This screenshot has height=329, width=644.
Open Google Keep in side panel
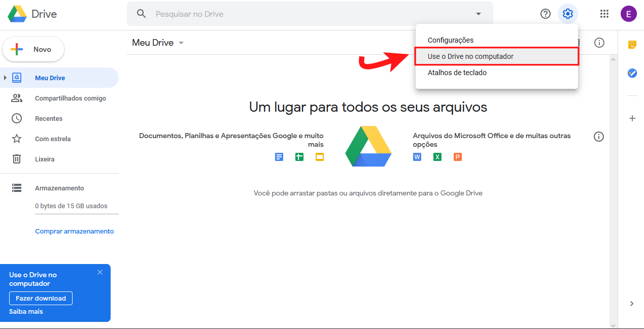[632, 45]
